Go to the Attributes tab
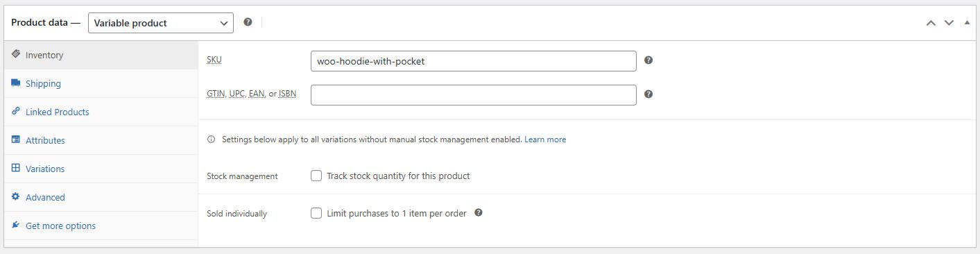 click(x=101, y=140)
